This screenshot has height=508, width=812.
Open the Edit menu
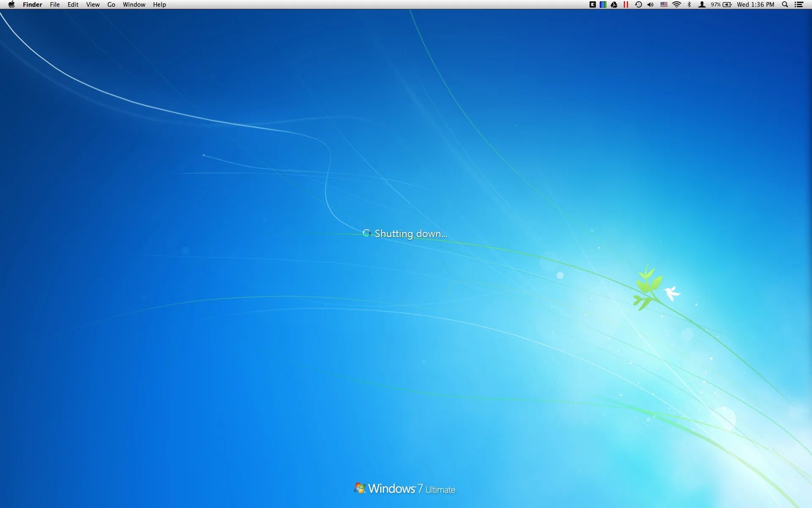click(x=73, y=5)
